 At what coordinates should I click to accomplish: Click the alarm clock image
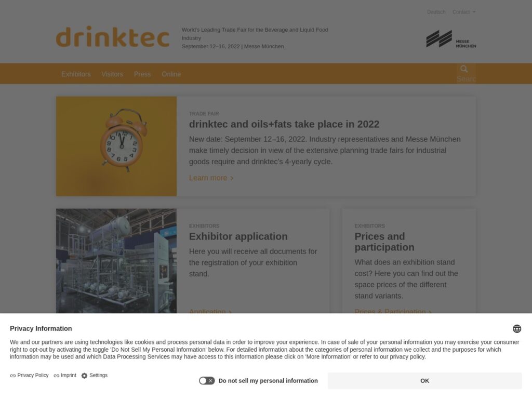pyautogui.click(x=116, y=146)
